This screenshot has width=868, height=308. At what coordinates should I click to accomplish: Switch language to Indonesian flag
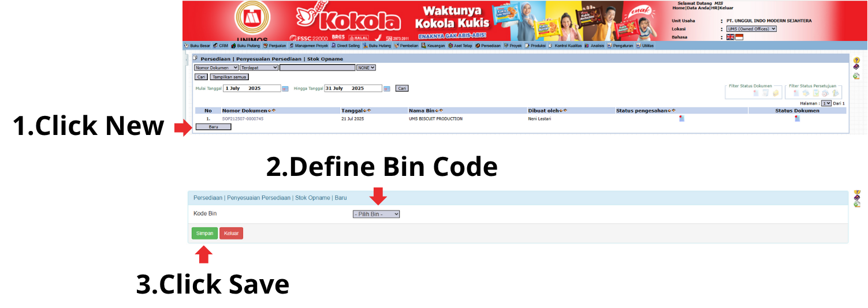(739, 37)
